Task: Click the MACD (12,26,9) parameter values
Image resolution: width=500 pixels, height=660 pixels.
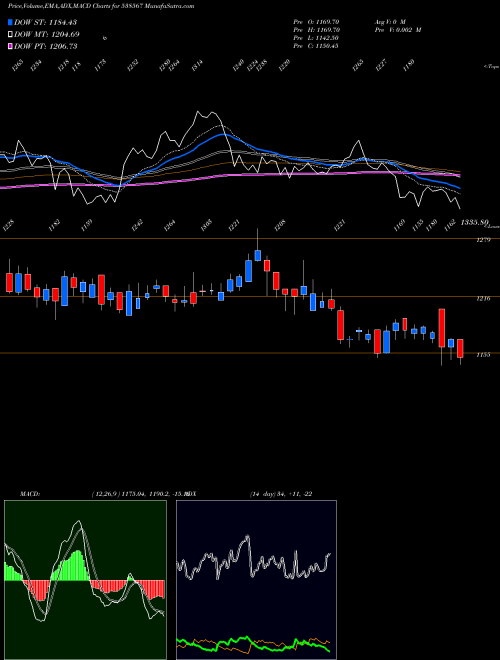Action: click(139, 494)
